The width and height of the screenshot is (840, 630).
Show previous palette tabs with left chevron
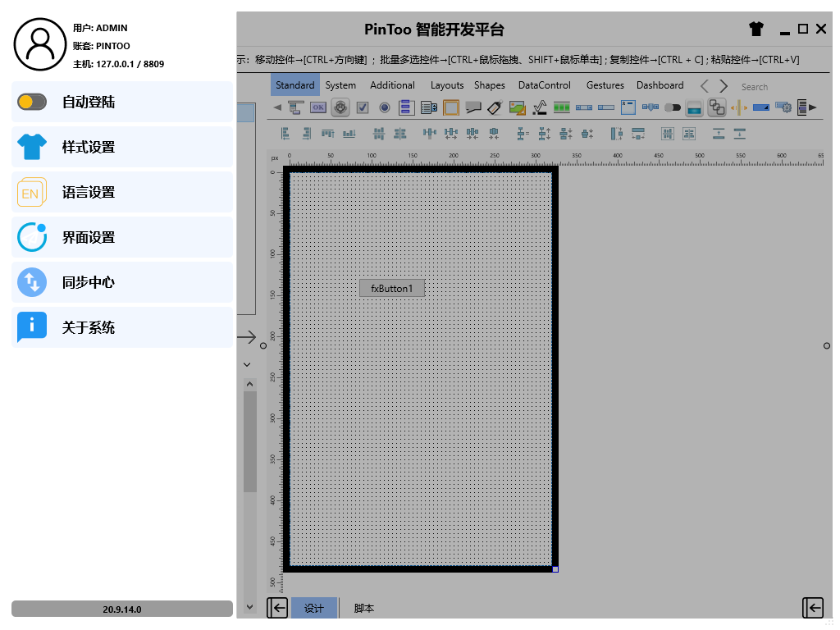pos(705,85)
